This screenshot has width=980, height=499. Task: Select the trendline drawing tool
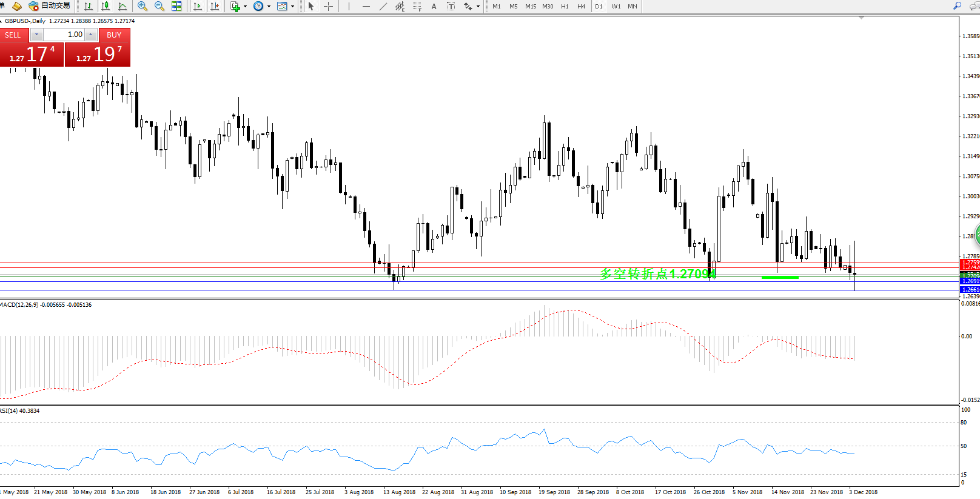(383, 6)
